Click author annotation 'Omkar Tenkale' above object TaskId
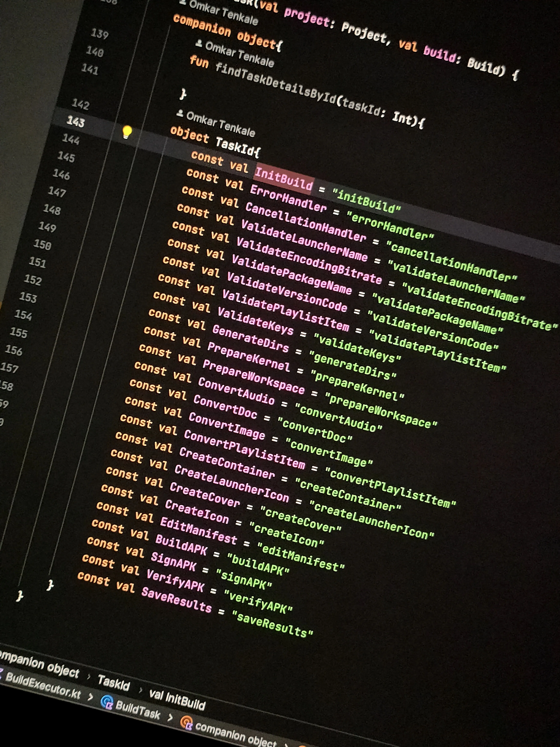 (x=220, y=124)
